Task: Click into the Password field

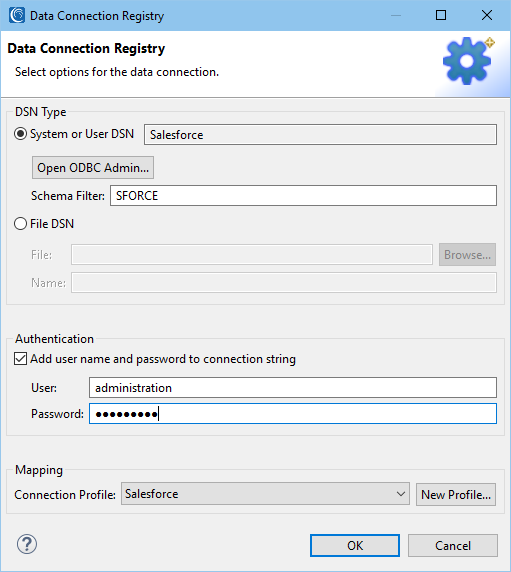Action: tap(293, 414)
